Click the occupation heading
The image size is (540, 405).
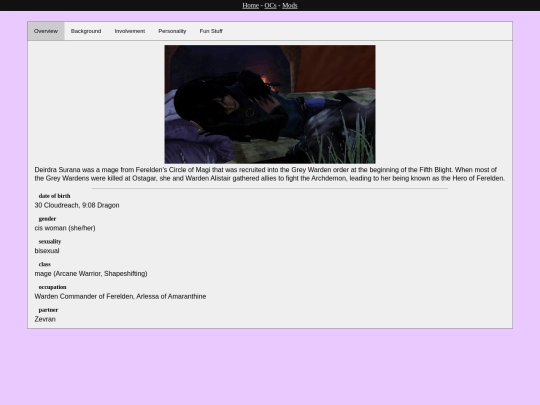tap(52, 287)
